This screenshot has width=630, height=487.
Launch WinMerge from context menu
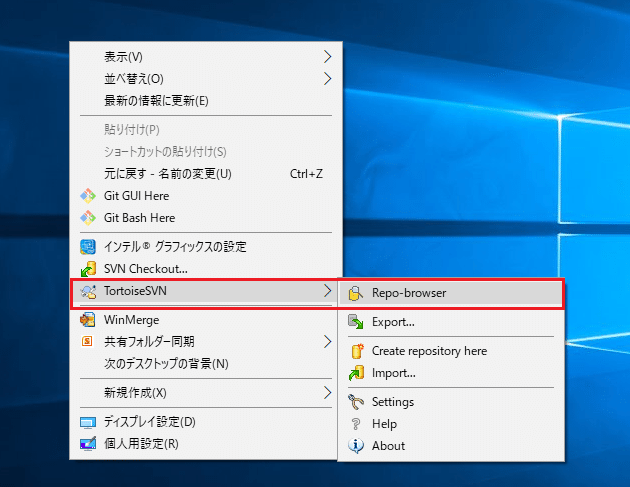(206, 320)
